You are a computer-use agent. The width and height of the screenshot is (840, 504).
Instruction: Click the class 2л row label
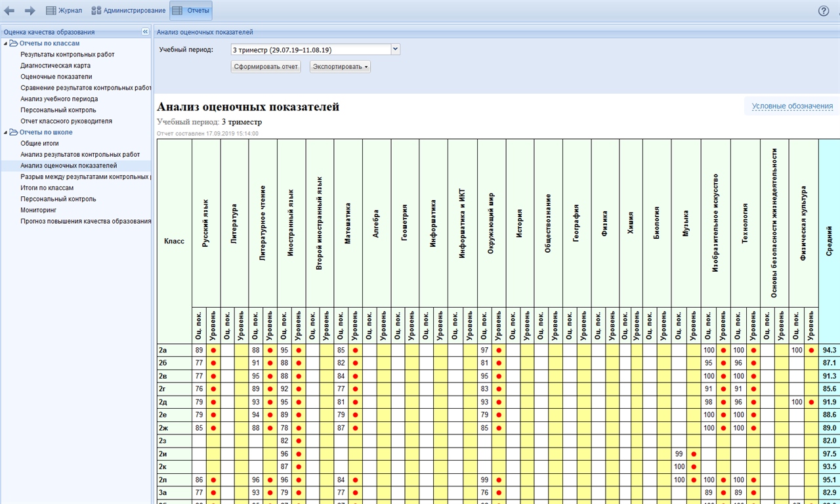[x=175, y=479]
